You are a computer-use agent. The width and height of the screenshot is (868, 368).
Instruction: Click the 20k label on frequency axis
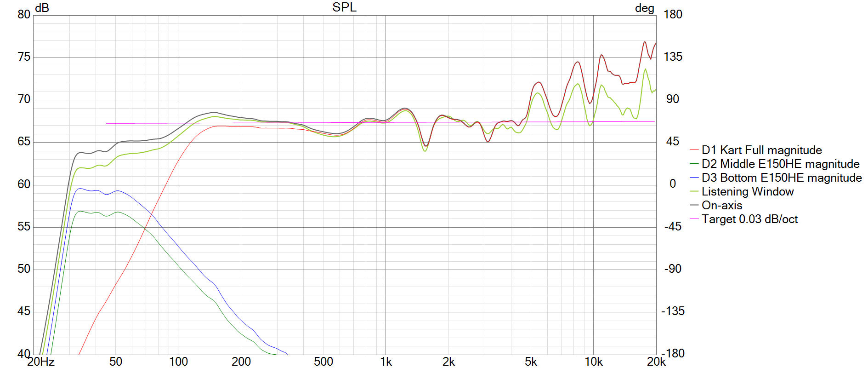[x=656, y=362]
